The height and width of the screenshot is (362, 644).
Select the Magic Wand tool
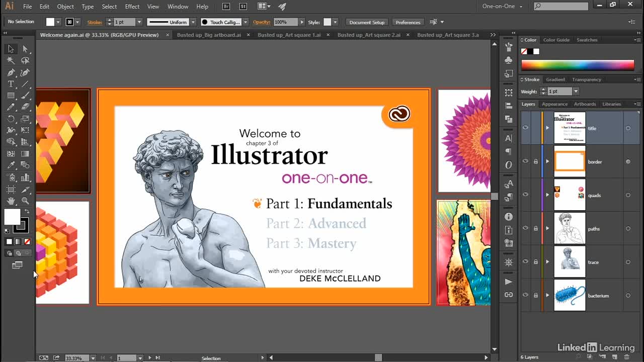tap(11, 60)
